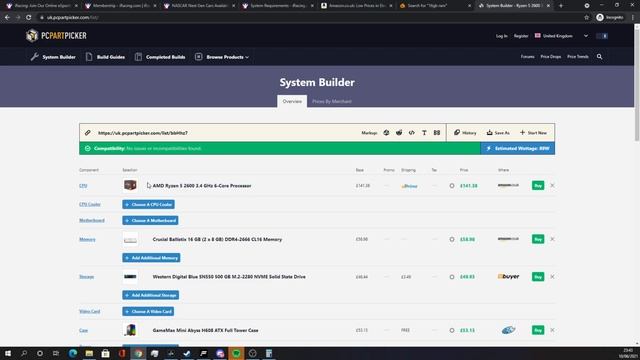Select price radio for Ryzen 5 2600
This screenshot has width=640, height=360.
(452, 186)
